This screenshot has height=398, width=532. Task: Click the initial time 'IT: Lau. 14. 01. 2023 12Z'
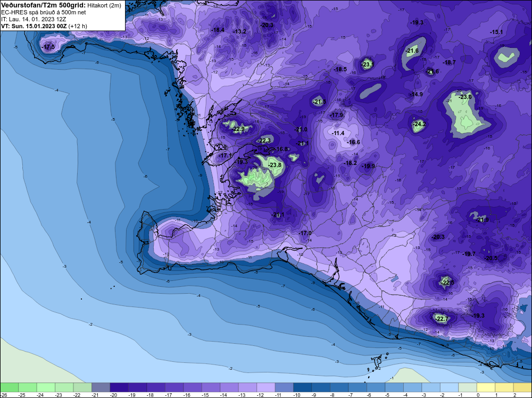(34, 19)
